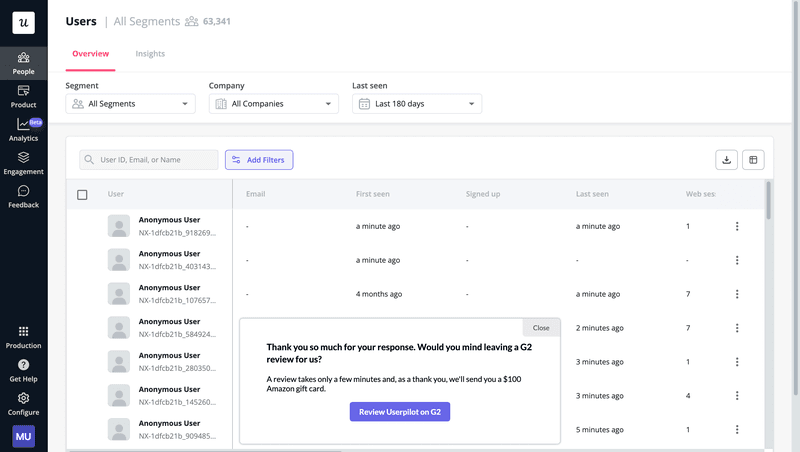Switch the Production environment selector
This screenshot has height=452, width=800.
tap(23, 336)
